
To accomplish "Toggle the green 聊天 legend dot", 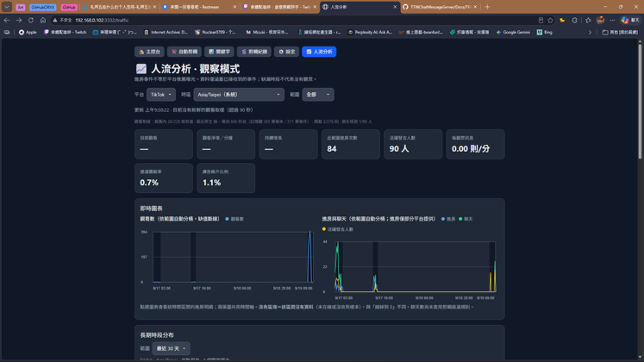I will click(460, 219).
